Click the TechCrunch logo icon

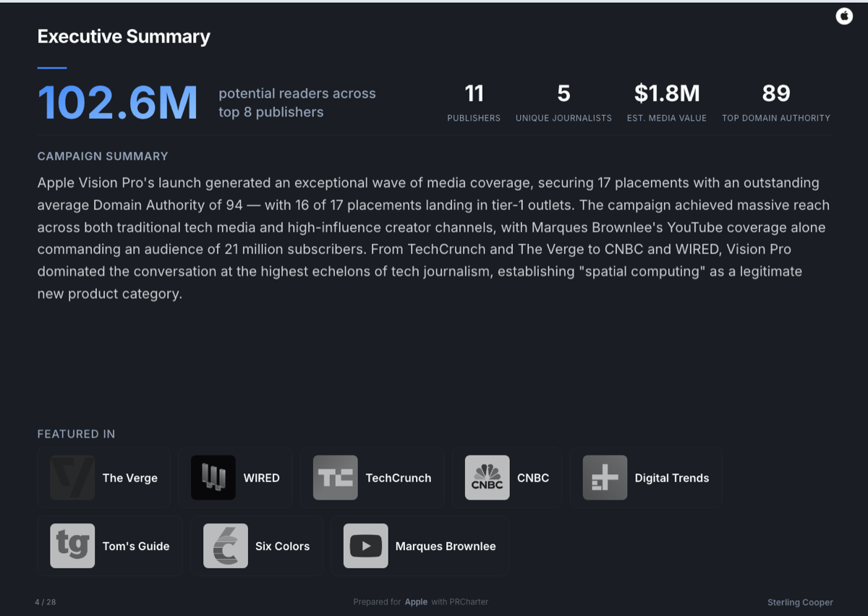336,478
